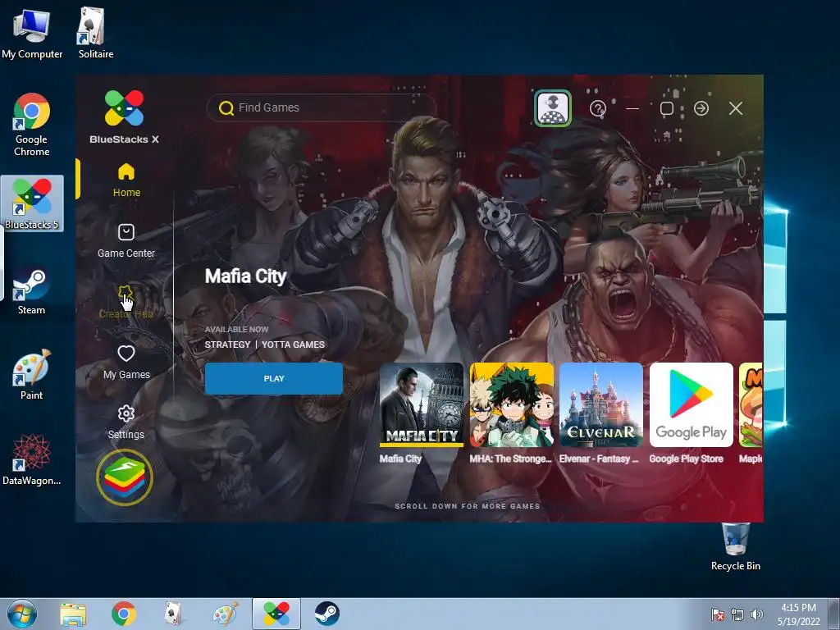This screenshot has width=840, height=630.
Task: Click the Find Games search field
Action: 322,107
